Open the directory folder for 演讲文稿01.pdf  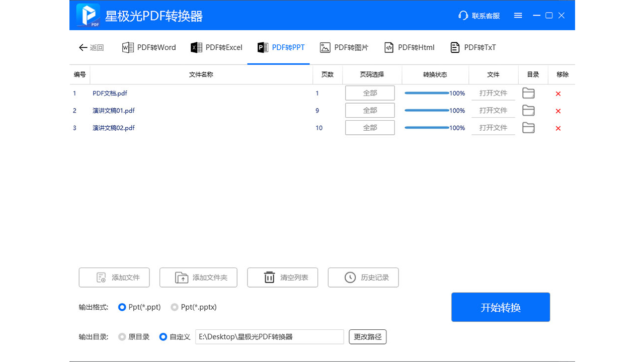click(x=528, y=110)
